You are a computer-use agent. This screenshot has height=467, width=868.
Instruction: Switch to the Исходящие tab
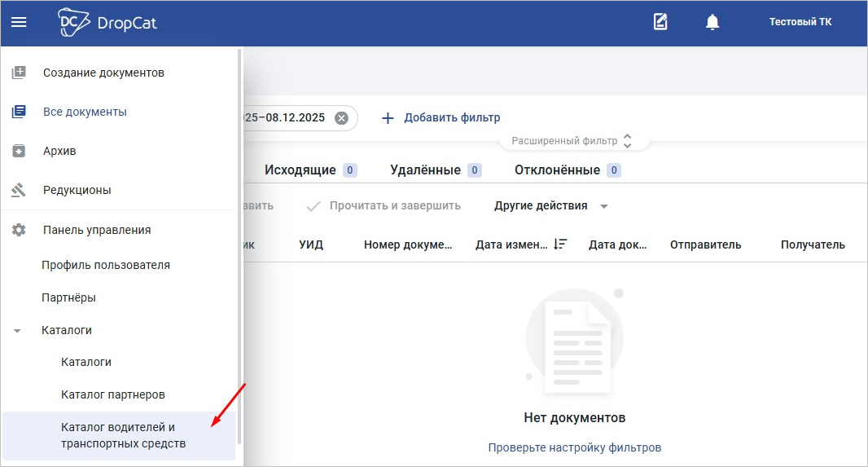click(x=300, y=170)
